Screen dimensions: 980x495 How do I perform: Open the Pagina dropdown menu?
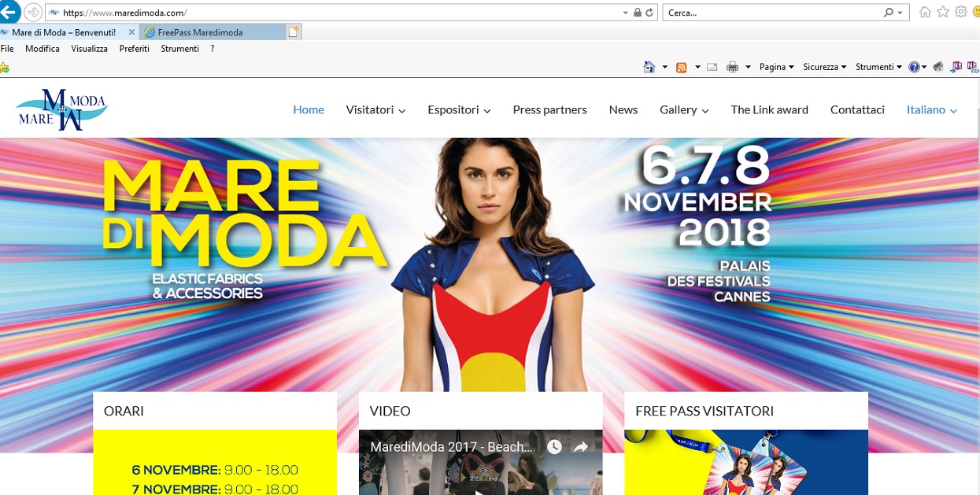pyautogui.click(x=776, y=67)
